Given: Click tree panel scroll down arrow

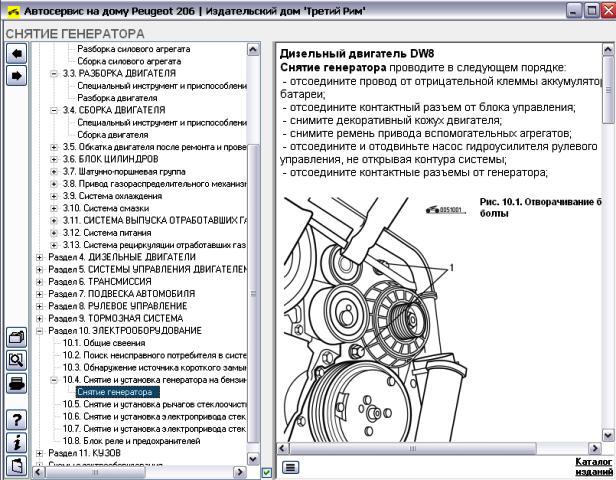Looking at the screenshot, I should coord(253,459).
